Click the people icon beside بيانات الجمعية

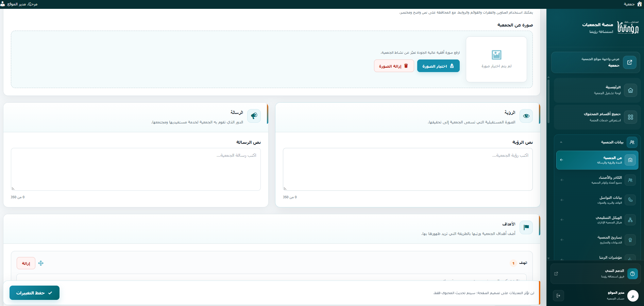click(x=632, y=142)
